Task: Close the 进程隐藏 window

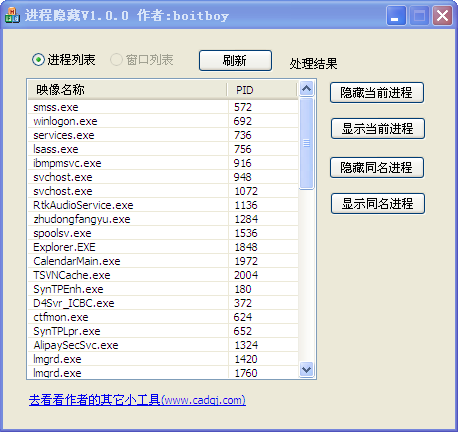Action: (x=442, y=15)
